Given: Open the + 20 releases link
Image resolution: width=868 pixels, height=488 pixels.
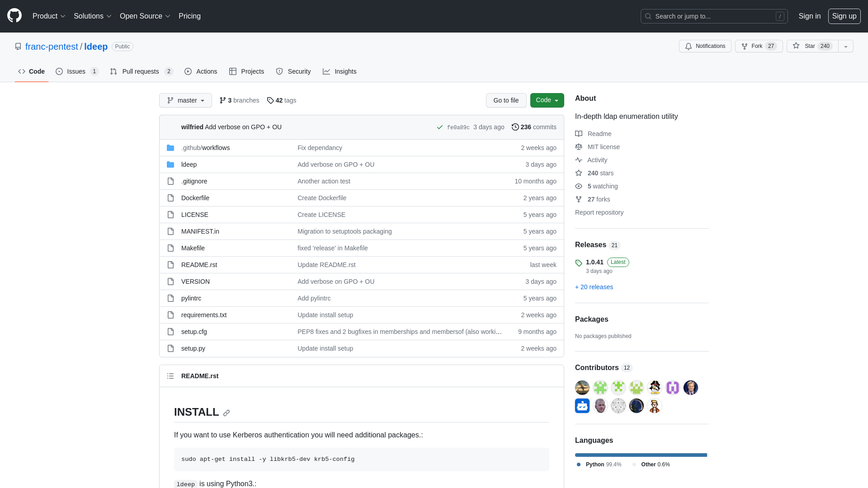Looking at the screenshot, I should (x=594, y=287).
